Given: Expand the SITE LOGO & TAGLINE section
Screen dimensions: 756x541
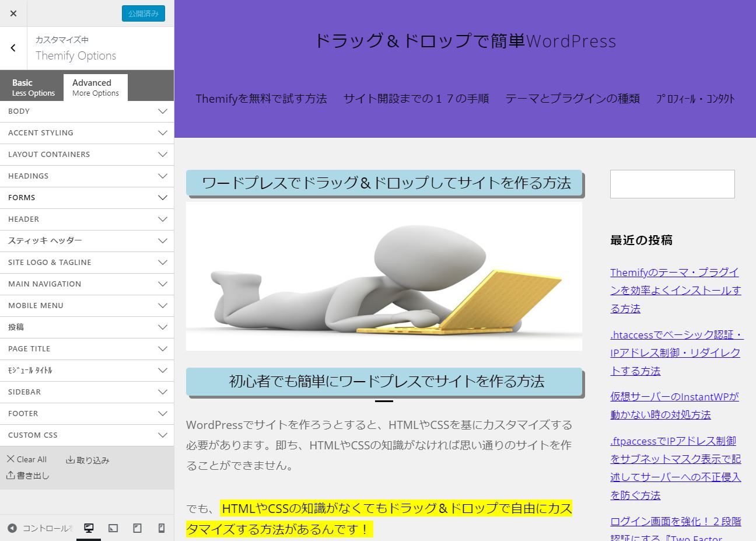Looking at the screenshot, I should click(x=87, y=263).
